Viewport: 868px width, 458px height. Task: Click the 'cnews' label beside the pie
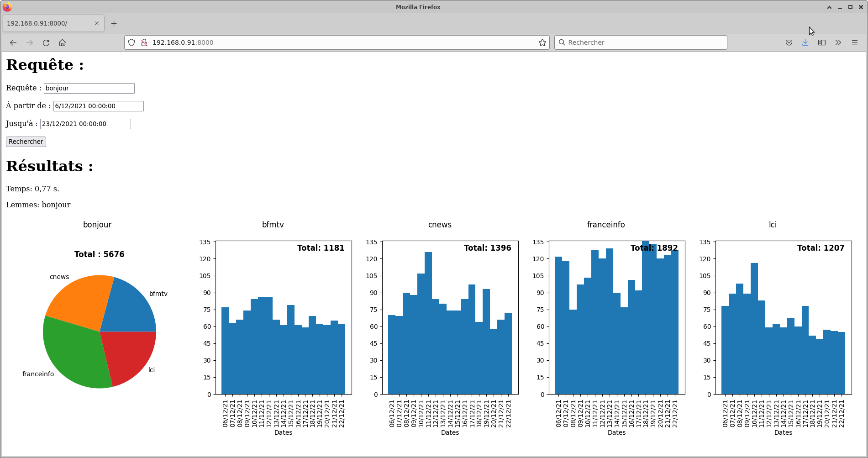pos(59,277)
